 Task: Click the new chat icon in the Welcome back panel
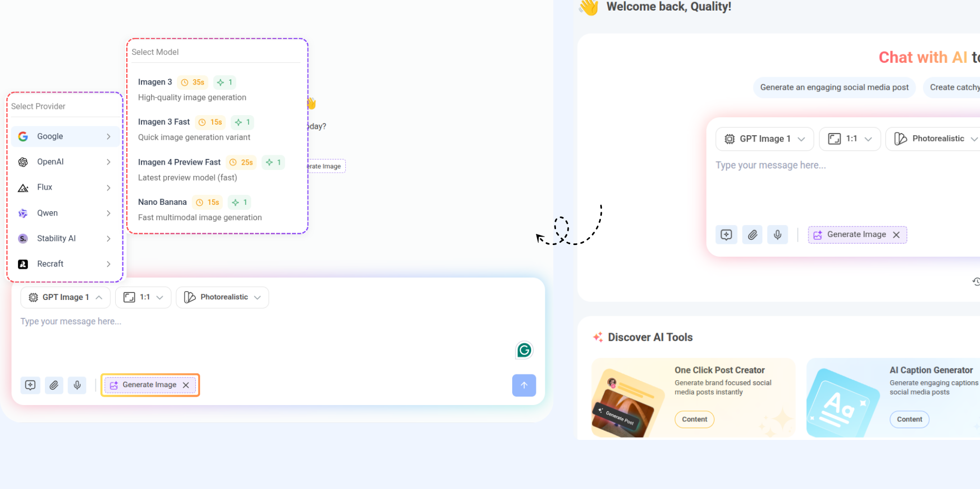(x=727, y=234)
